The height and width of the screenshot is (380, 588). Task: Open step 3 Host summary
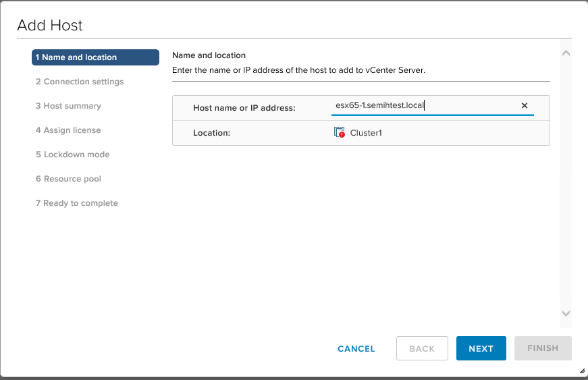coord(68,106)
